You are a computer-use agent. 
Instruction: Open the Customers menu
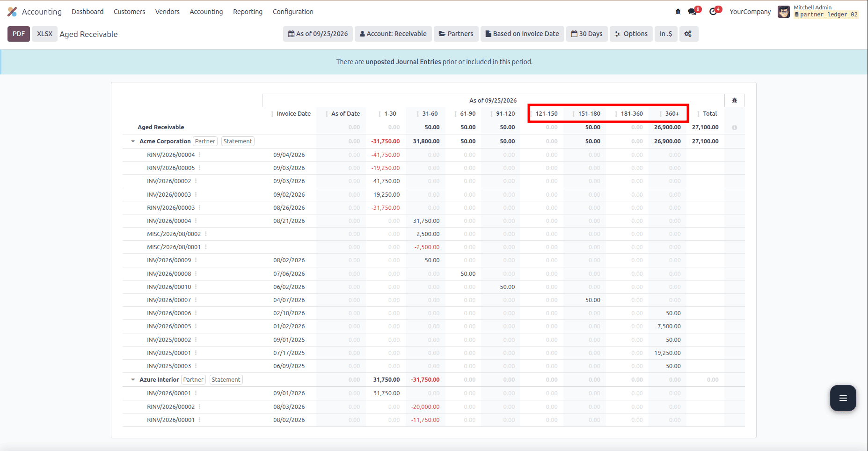tap(129, 12)
